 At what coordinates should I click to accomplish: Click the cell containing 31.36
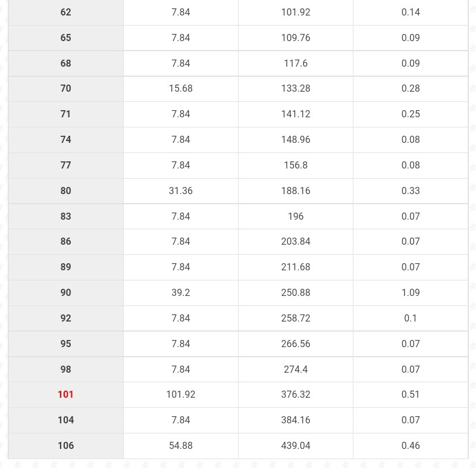coord(180,191)
